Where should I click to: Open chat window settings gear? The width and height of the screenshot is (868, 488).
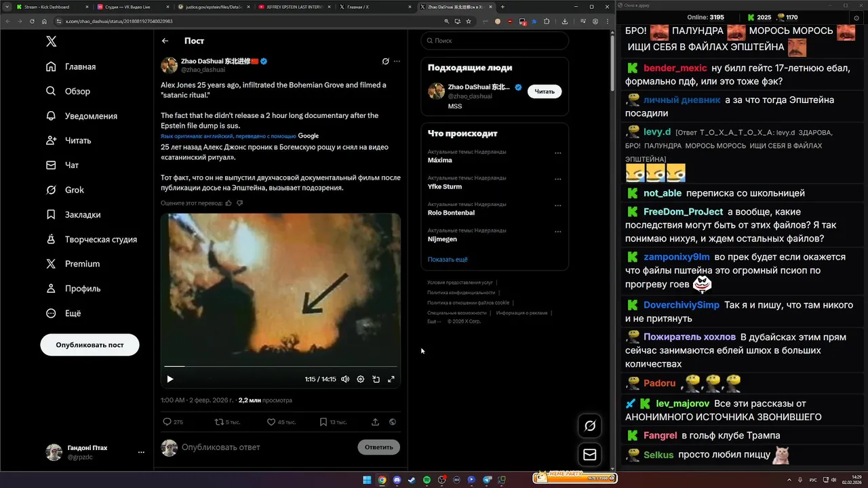click(x=856, y=18)
